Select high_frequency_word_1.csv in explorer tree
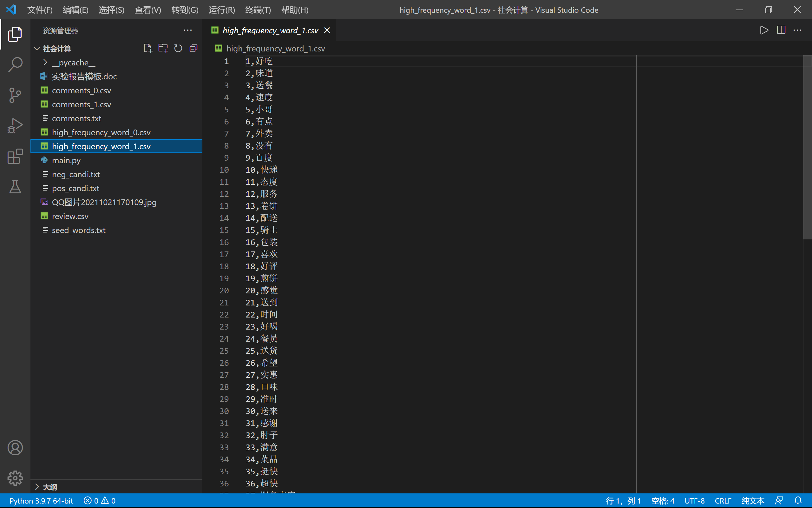The width and height of the screenshot is (812, 508). [x=116, y=146]
